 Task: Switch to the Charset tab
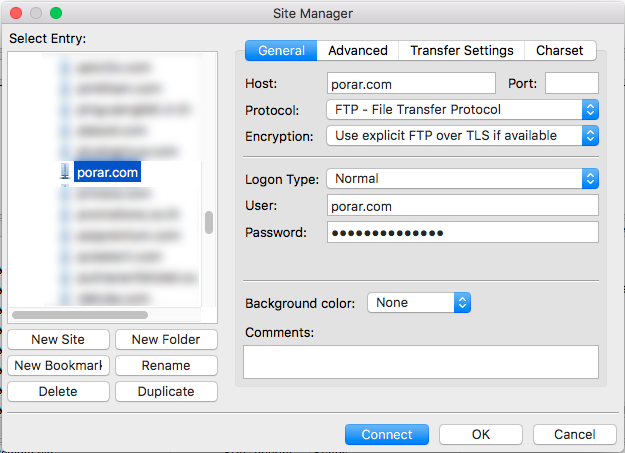point(559,50)
